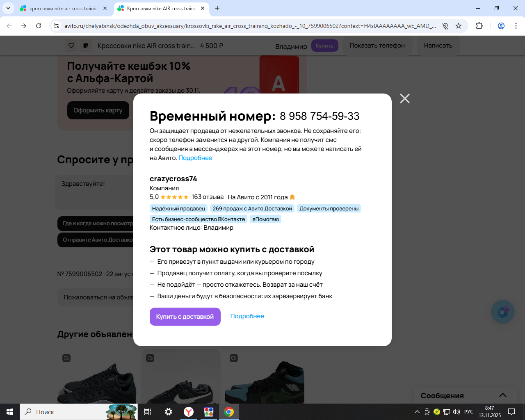Open the Windows Start menu

tap(10, 412)
